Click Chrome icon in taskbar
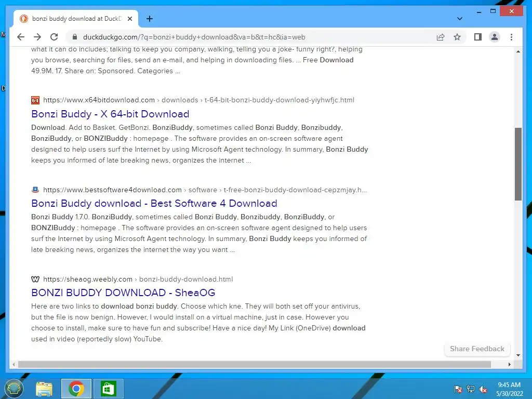 [76, 389]
